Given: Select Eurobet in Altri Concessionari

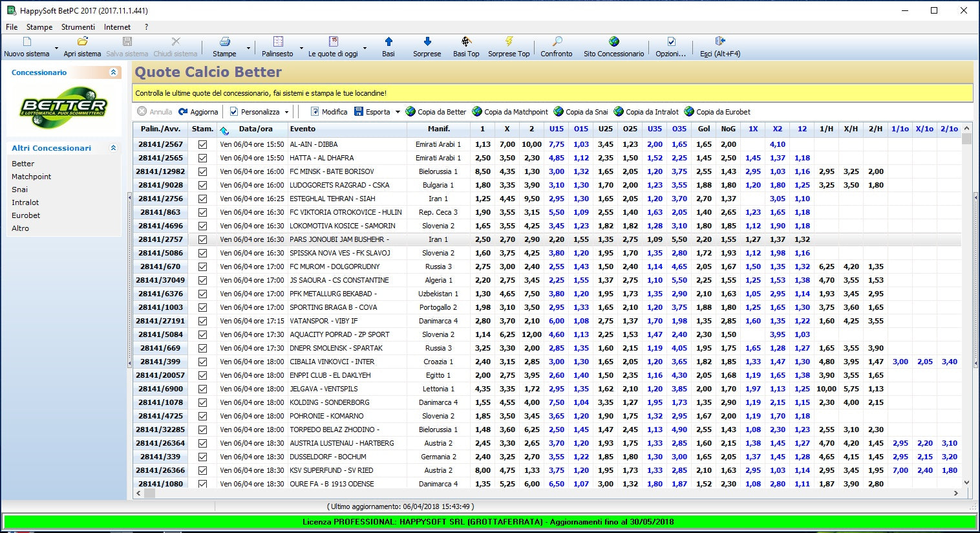Looking at the screenshot, I should pos(26,215).
